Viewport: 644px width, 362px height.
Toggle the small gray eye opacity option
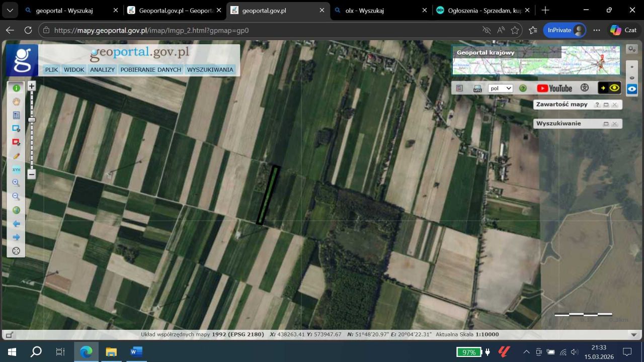coord(632,78)
